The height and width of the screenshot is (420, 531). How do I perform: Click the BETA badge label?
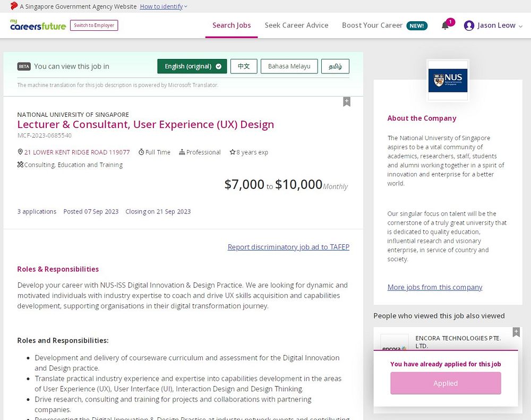pyautogui.click(x=24, y=66)
